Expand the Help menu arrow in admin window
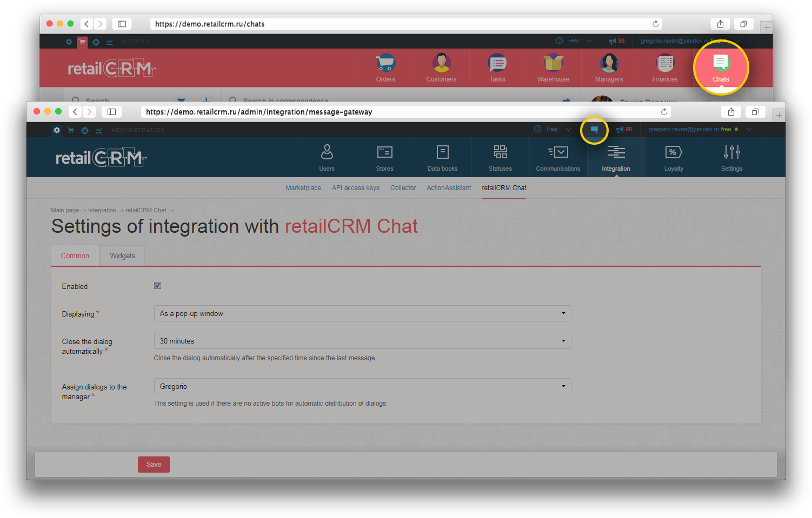Image resolution: width=812 pixels, height=518 pixels. click(568, 130)
